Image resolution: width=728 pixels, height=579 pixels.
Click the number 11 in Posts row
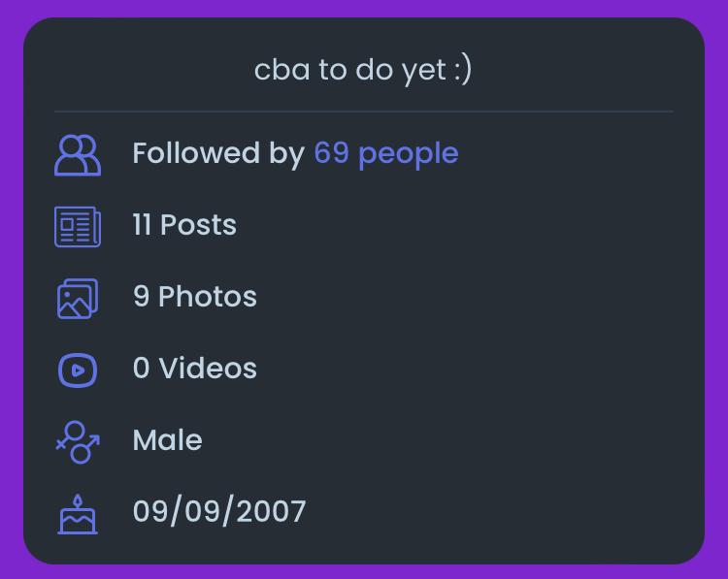pyautogui.click(x=142, y=225)
